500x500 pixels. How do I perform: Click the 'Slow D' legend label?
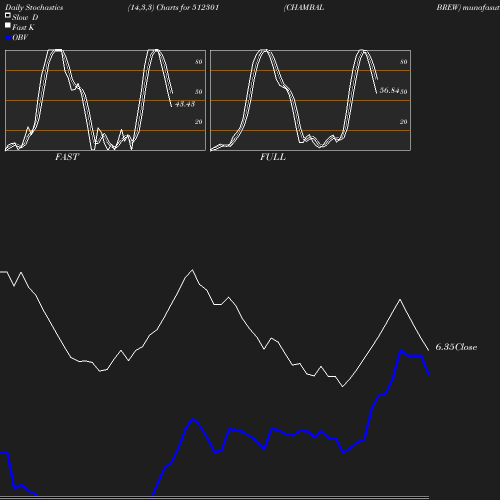click(x=25, y=17)
